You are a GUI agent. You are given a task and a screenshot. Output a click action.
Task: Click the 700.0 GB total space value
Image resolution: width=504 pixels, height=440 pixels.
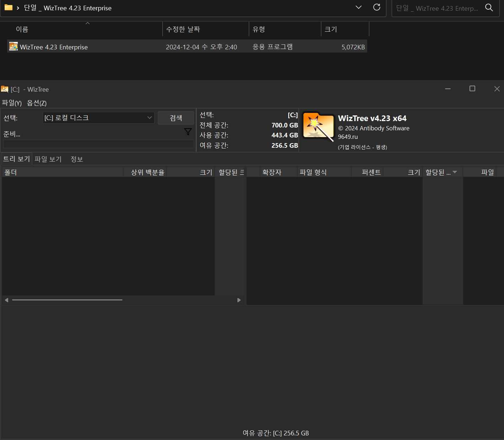285,125
